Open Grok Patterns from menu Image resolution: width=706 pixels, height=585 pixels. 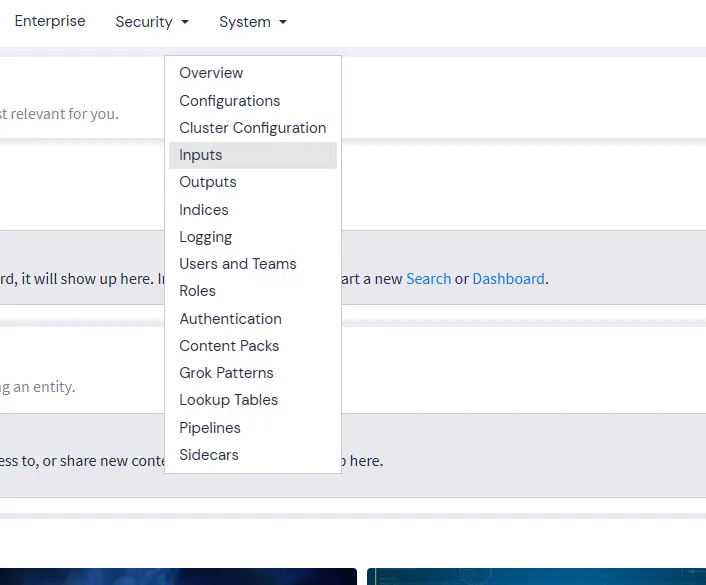point(253,373)
